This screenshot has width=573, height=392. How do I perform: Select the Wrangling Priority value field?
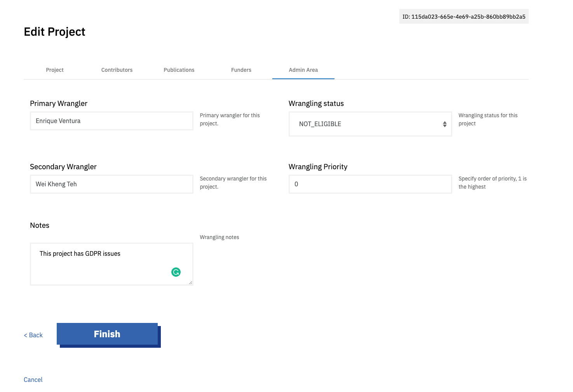point(369,184)
